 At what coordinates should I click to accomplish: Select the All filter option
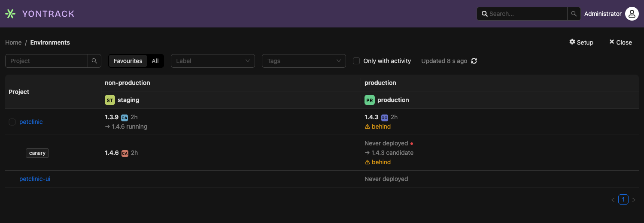pyautogui.click(x=155, y=61)
